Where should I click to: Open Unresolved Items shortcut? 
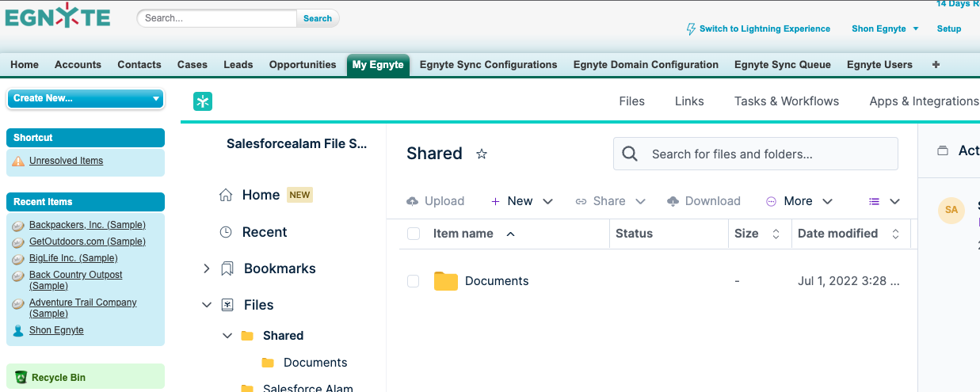(66, 161)
